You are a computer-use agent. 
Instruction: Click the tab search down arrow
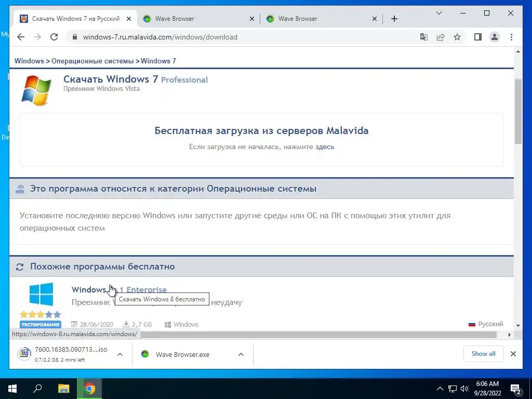click(438, 13)
